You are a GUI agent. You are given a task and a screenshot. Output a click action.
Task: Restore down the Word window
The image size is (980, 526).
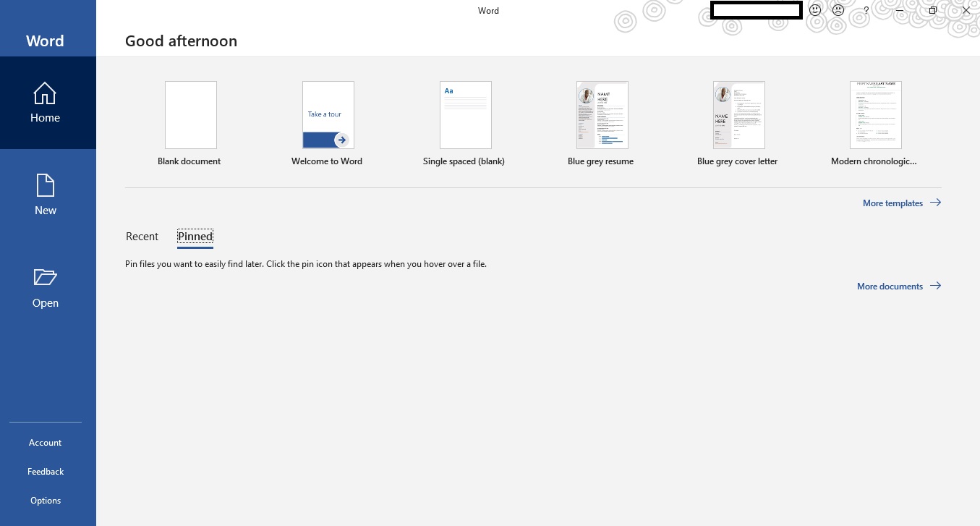[x=933, y=10]
